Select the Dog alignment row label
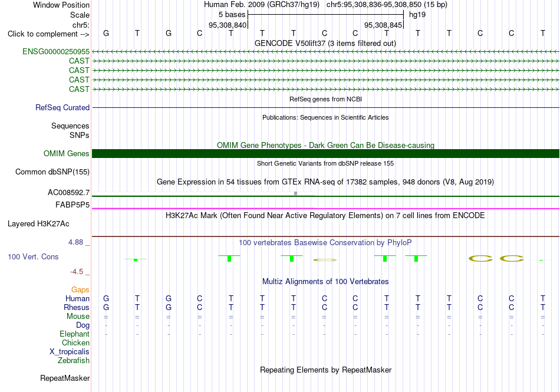Image resolution: width=560 pixels, height=392 pixels. [83, 325]
